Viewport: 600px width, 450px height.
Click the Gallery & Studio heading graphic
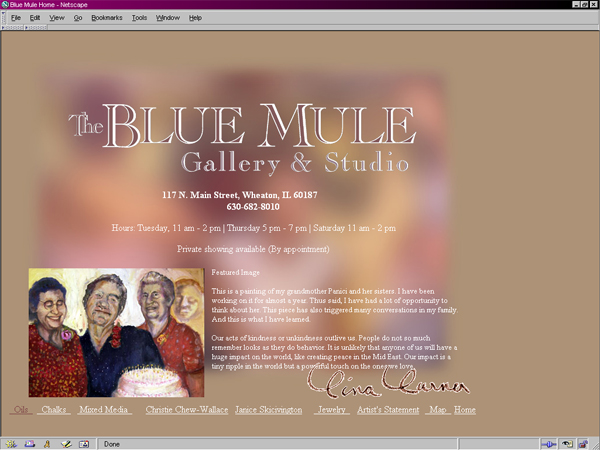click(x=295, y=163)
